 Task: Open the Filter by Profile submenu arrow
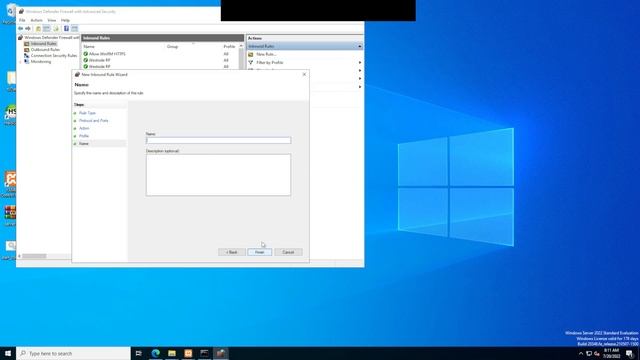tap(360, 62)
